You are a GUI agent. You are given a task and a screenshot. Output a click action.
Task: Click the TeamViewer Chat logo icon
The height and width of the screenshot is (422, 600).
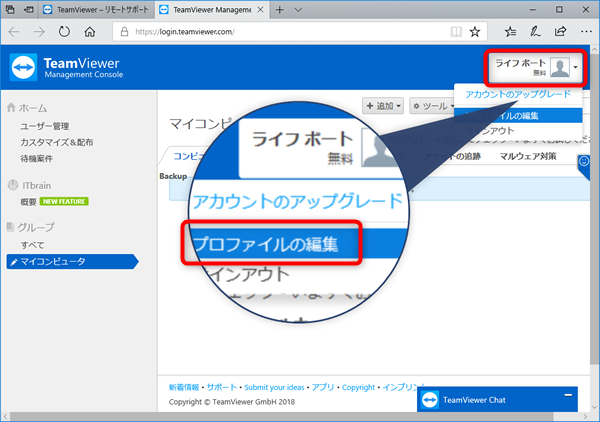[x=430, y=400]
